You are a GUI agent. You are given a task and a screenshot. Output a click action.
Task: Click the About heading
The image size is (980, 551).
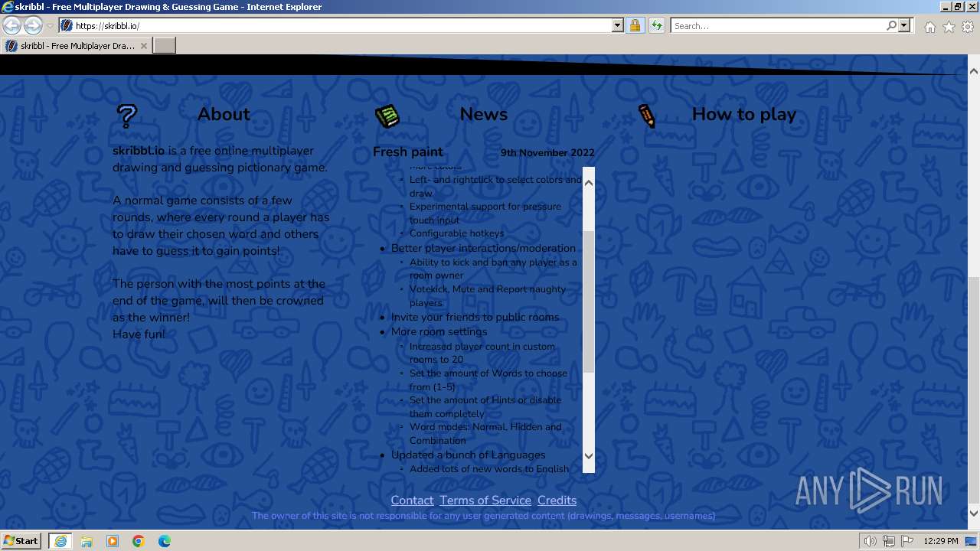pyautogui.click(x=224, y=114)
